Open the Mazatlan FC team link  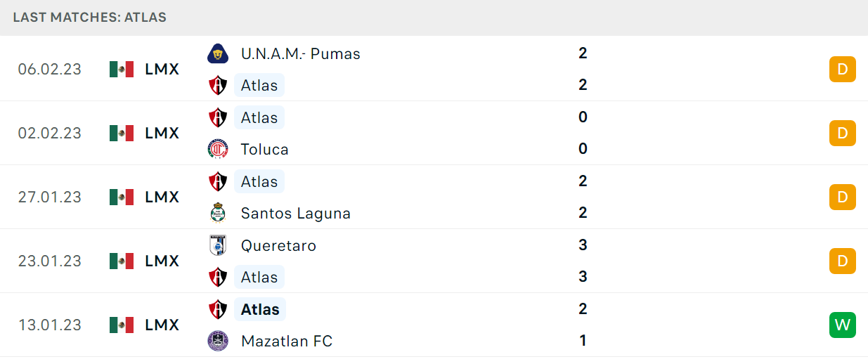coord(287,341)
